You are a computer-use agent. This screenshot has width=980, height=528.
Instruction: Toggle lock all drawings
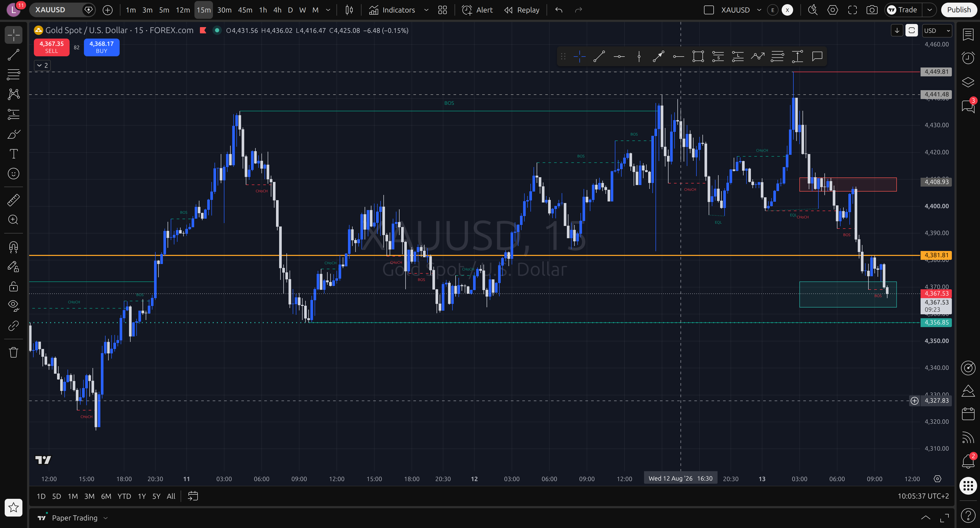pos(14,286)
